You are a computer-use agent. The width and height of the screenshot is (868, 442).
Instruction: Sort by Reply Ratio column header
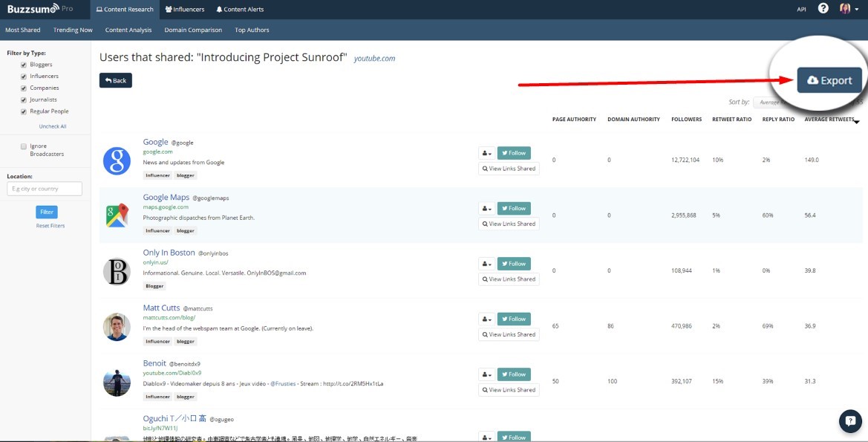click(x=779, y=120)
